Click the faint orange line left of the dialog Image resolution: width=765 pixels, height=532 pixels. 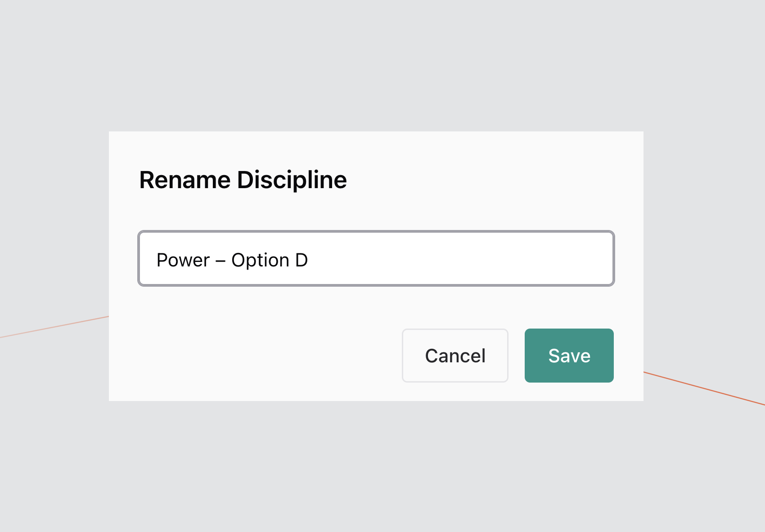[54, 327]
